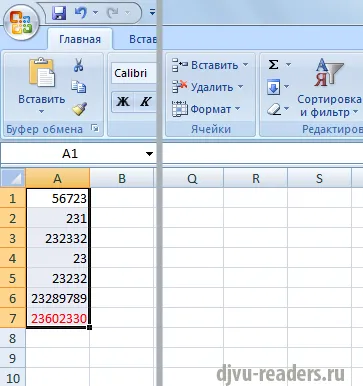Select row 9 header

pos(13,358)
